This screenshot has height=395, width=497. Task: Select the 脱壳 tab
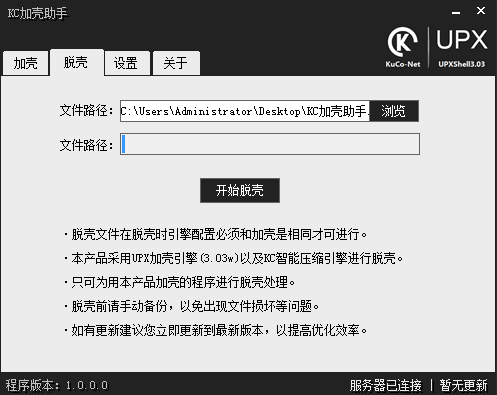click(76, 62)
